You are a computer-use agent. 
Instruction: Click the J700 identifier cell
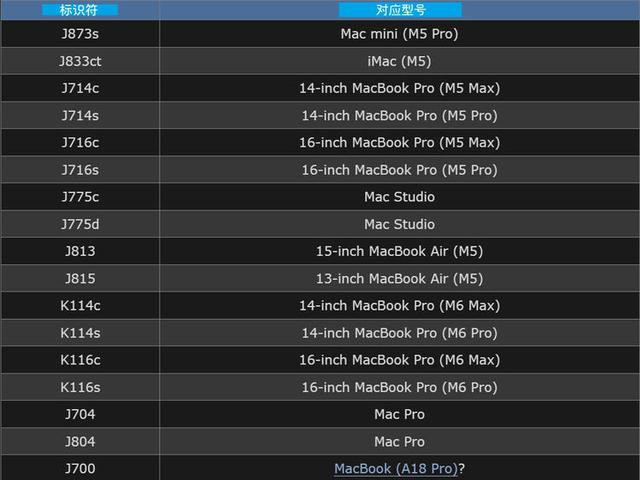80,468
